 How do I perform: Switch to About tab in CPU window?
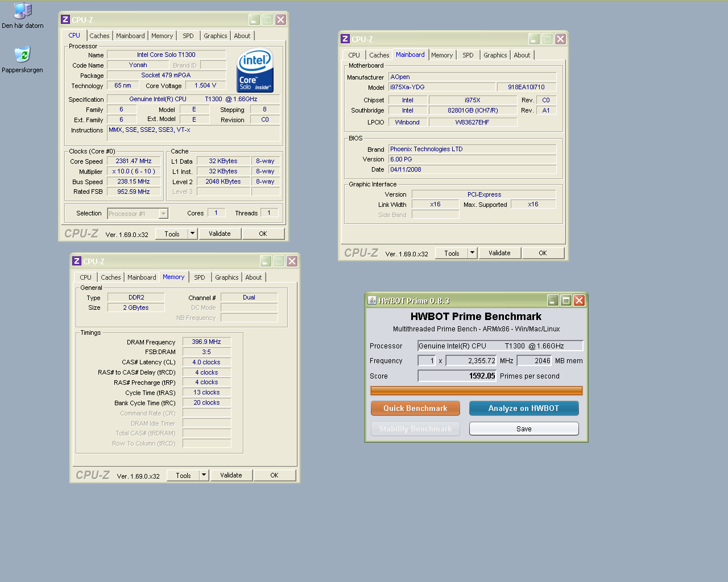coord(242,36)
